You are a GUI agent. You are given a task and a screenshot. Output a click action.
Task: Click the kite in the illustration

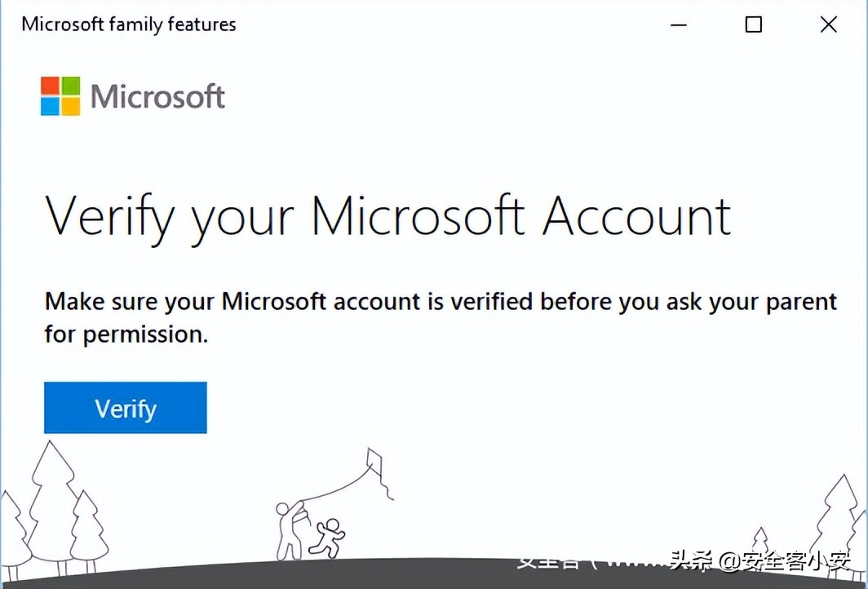[x=374, y=463]
